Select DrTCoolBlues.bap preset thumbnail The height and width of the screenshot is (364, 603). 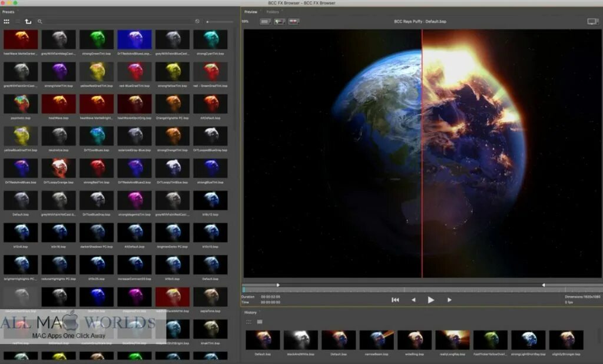[x=96, y=136]
